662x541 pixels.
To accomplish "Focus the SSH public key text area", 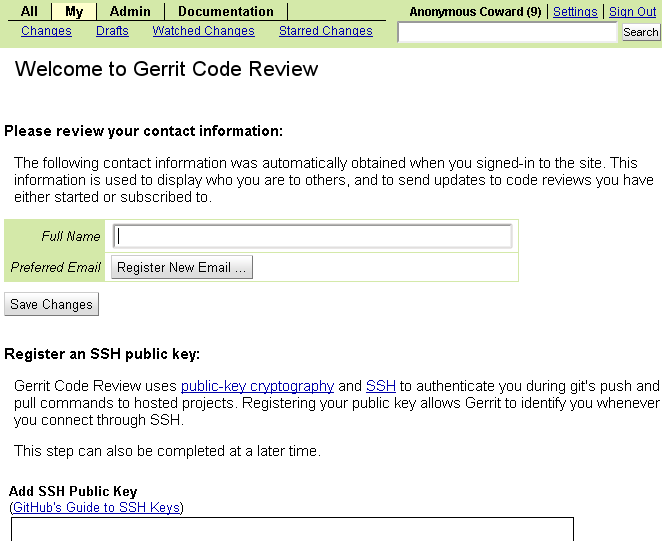I will point(292,529).
